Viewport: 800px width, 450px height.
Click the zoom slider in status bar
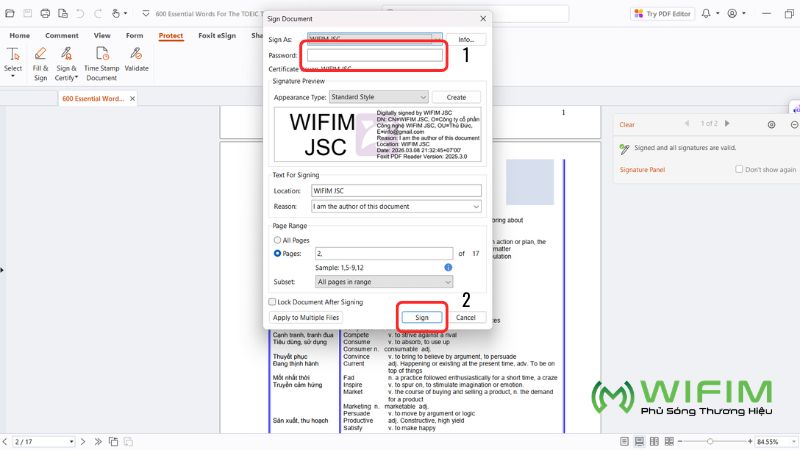[x=708, y=441]
